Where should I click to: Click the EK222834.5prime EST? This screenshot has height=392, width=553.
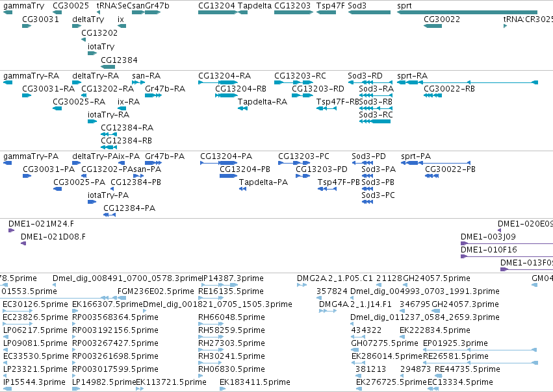402,337
